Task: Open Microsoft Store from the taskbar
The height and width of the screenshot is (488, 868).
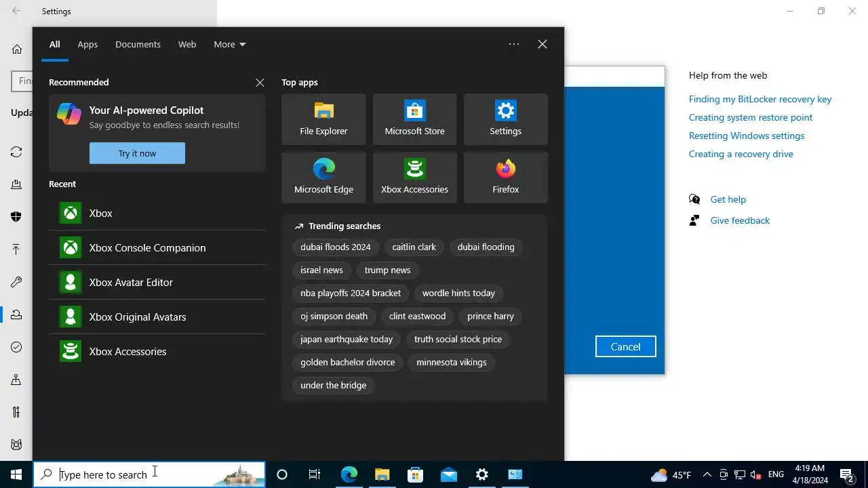Action: pos(415,474)
